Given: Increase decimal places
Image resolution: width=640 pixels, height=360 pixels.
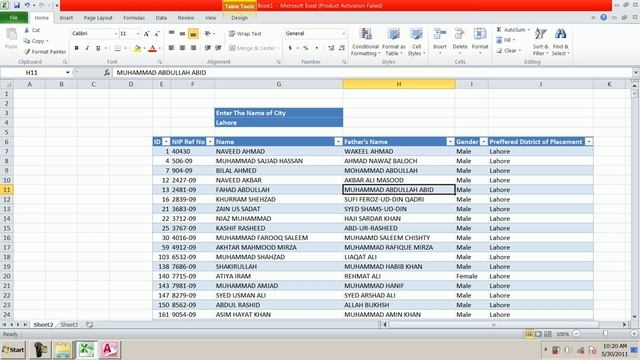Looking at the screenshot, I should pos(331,48).
